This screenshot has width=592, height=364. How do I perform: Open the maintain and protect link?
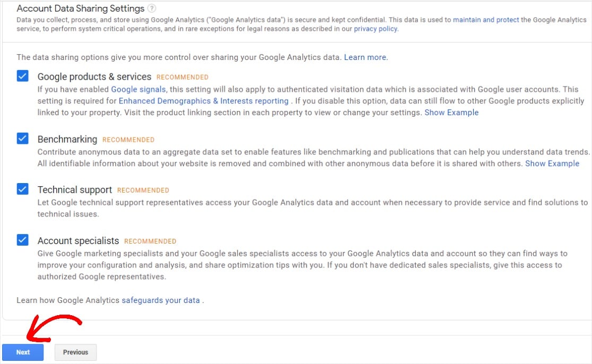coord(486,20)
